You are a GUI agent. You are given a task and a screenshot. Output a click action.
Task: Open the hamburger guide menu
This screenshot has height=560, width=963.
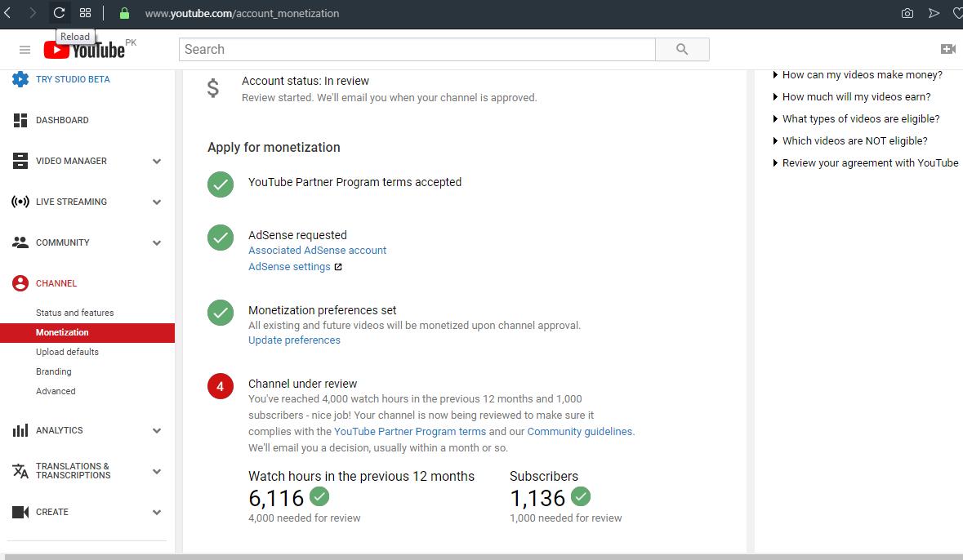point(25,50)
